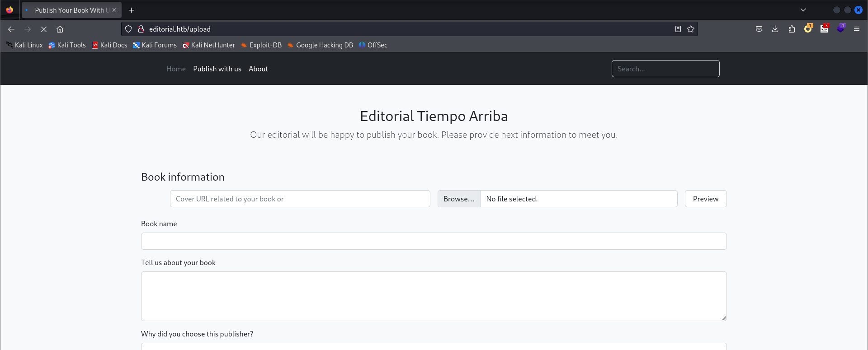Open the yellow extension with badge
This screenshot has width=868, height=350.
pyautogui.click(x=808, y=28)
